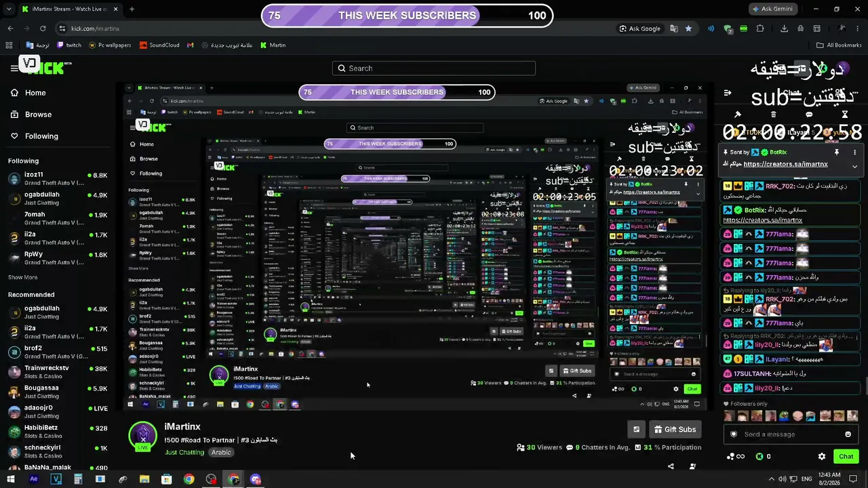Click the 17SULTANH username in chat
Screen dimensions: 868x488
(x=752, y=373)
